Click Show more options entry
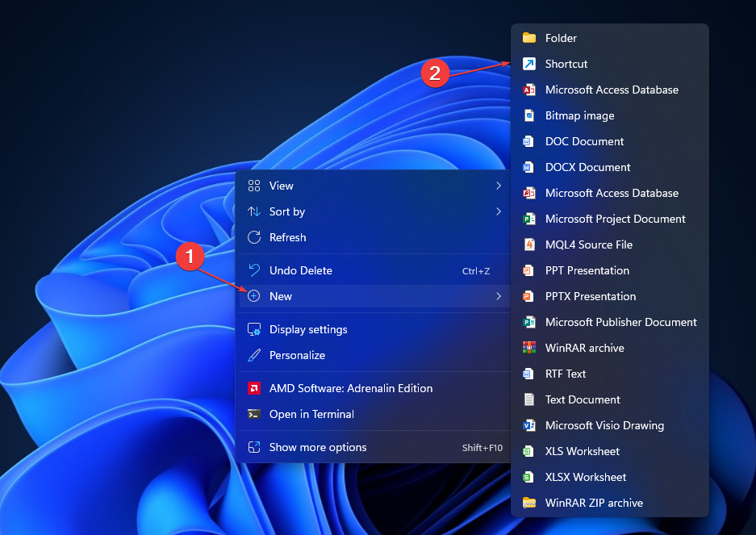The height and width of the screenshot is (535, 756). tap(374, 447)
